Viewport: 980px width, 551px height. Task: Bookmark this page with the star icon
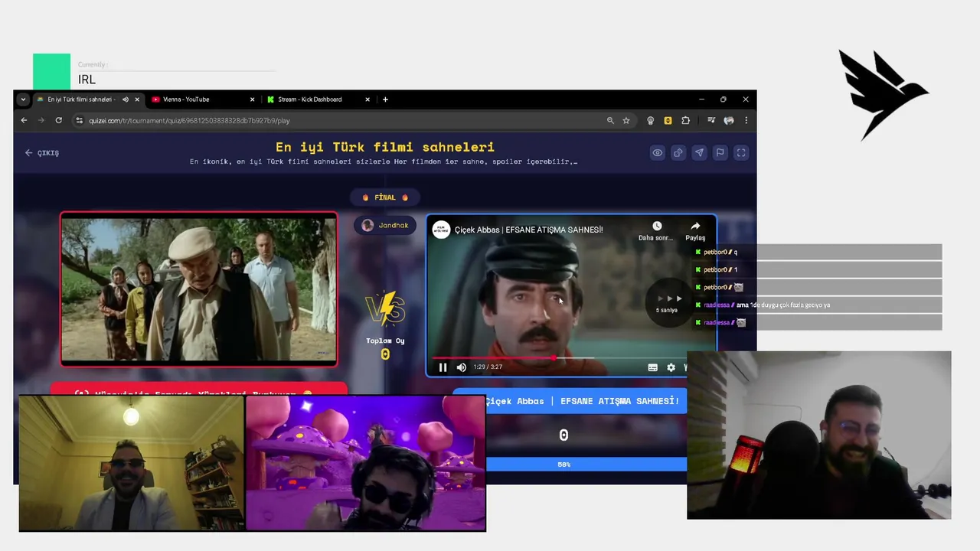click(x=626, y=120)
